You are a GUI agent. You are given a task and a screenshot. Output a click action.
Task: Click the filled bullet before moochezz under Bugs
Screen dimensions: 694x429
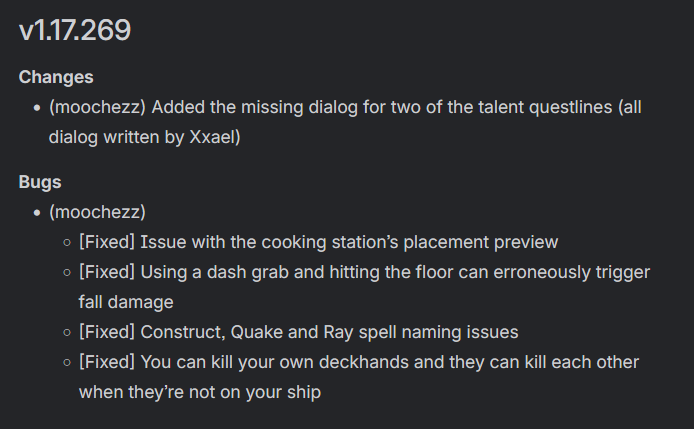(37, 213)
